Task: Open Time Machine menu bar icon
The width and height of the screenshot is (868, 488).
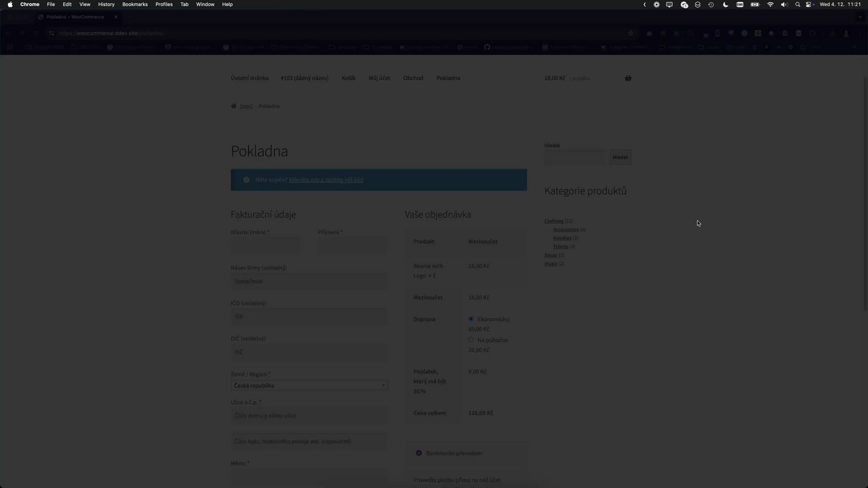Action: tap(711, 4)
